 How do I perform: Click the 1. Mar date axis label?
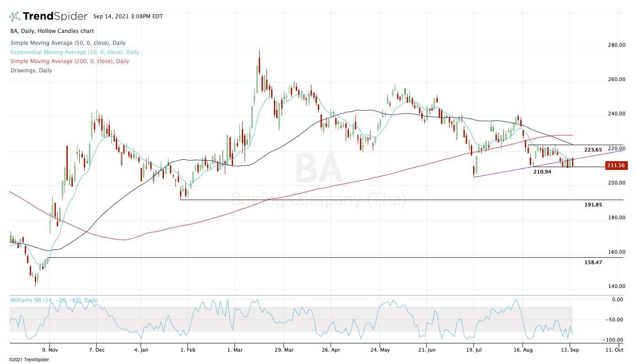[234, 349]
